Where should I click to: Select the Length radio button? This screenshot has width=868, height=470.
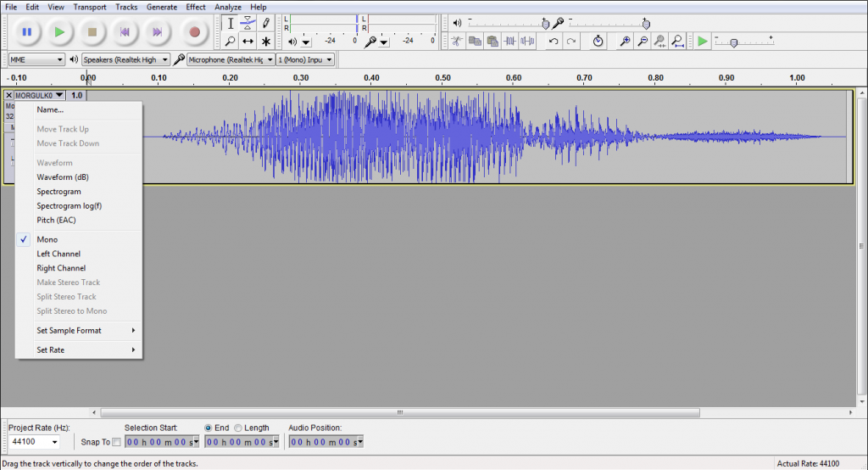click(x=238, y=428)
